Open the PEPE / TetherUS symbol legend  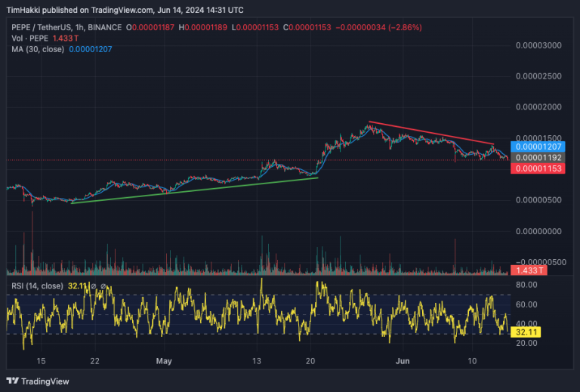66,27
